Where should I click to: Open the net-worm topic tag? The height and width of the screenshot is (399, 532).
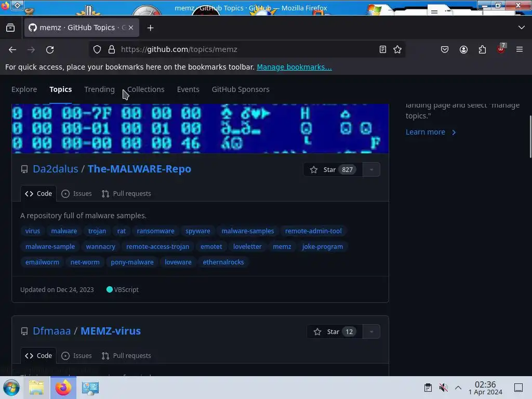(x=85, y=262)
